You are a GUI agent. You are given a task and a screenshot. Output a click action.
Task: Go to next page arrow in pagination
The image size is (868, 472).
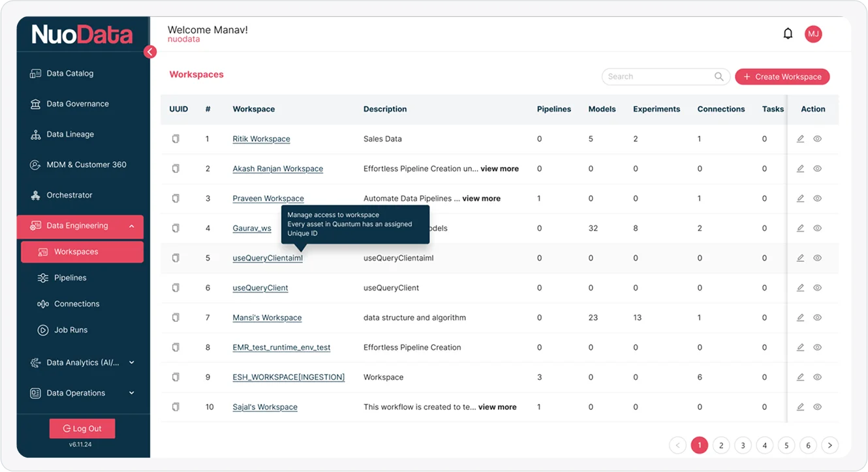click(829, 446)
